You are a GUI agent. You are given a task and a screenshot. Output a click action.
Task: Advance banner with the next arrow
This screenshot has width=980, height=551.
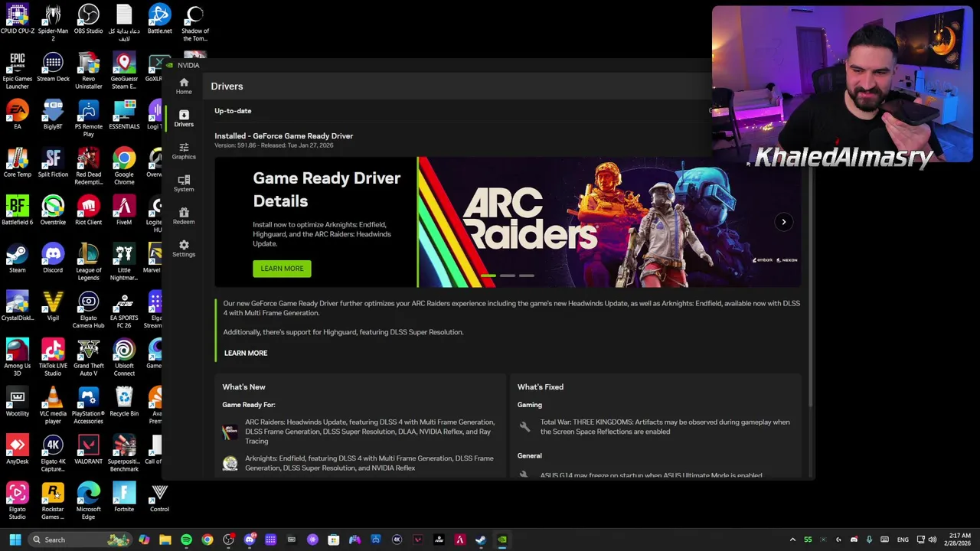tap(783, 222)
